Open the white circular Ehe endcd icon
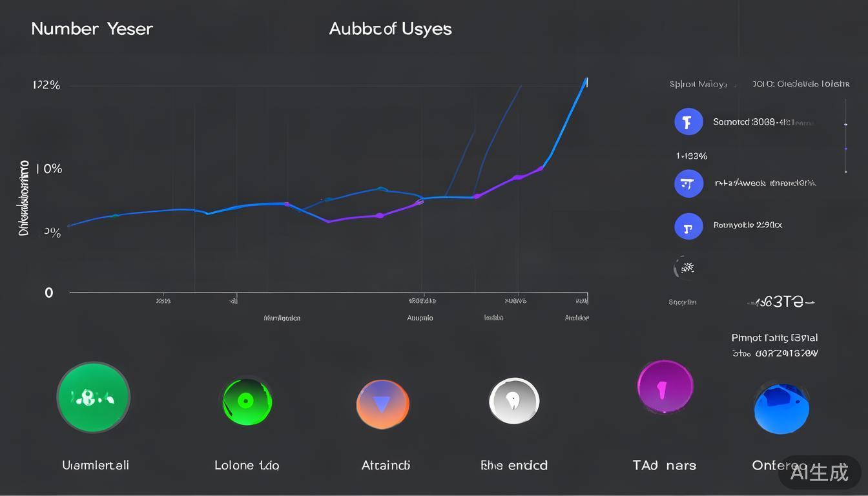 513,402
